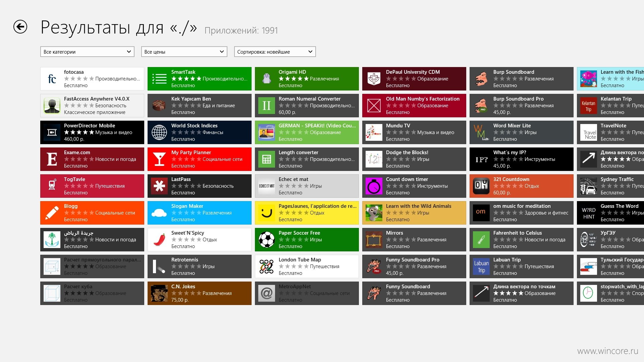Click the Sweet'N'Spicy chili pepper icon
Screen dimensions: 644x362
[x=159, y=240]
